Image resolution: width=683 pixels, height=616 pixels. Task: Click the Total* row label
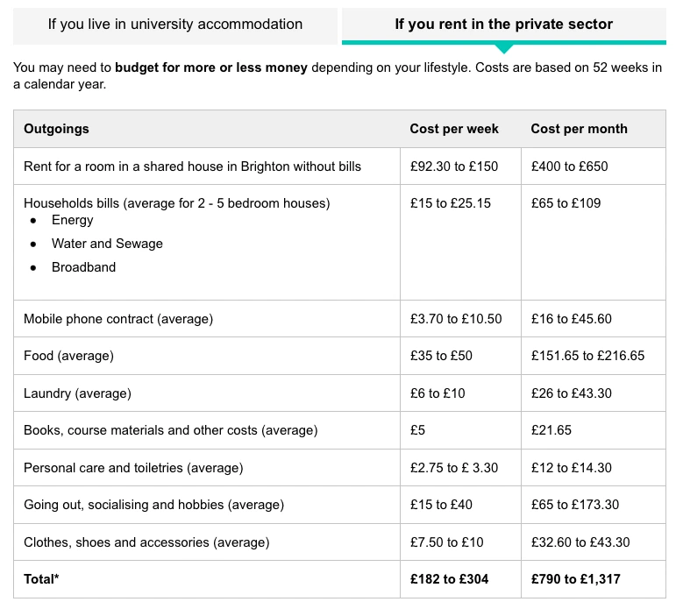[41, 579]
